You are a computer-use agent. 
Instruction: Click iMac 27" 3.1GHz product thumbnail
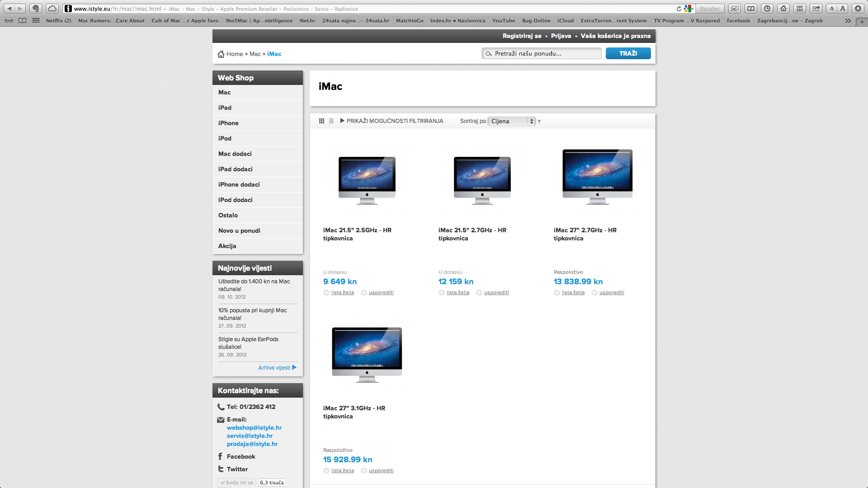pyautogui.click(x=367, y=355)
